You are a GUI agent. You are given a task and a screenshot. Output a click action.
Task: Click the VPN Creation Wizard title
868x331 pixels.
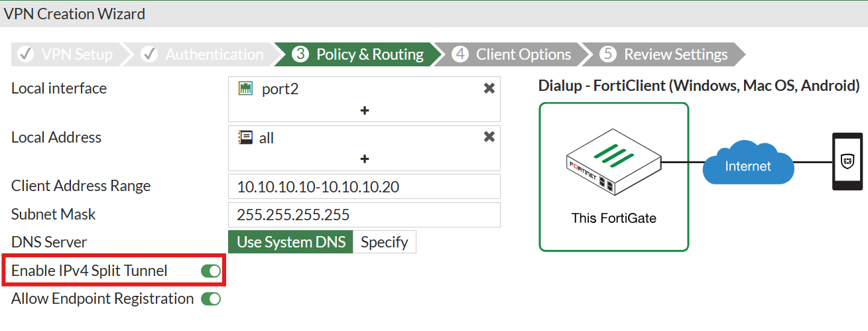(x=75, y=13)
